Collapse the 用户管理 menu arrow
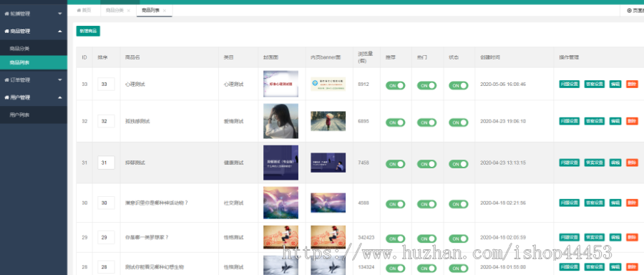This screenshot has width=644, height=275. click(60, 97)
